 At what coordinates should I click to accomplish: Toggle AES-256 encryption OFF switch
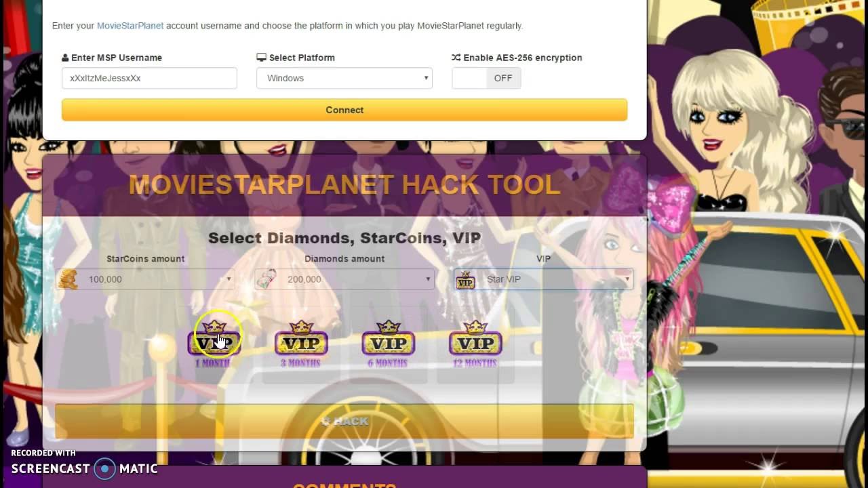[x=486, y=78]
